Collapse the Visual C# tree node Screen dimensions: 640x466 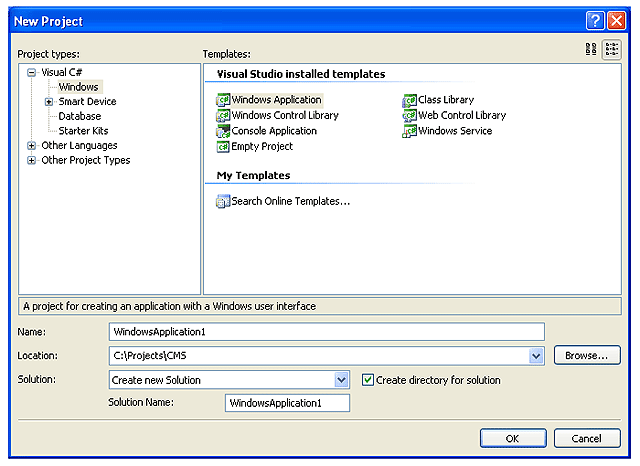click(31, 73)
